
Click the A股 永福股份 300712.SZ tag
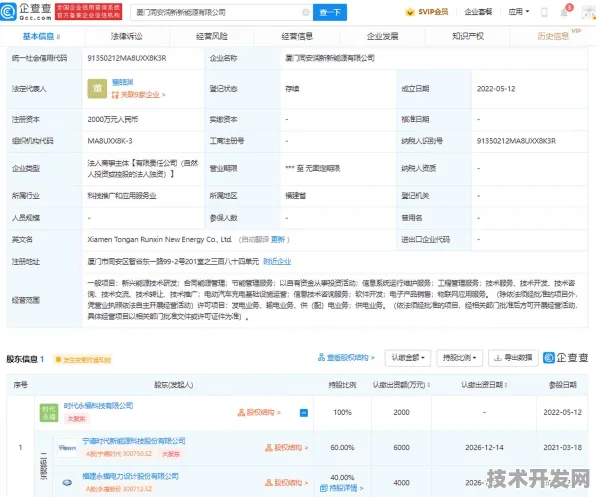point(119,489)
